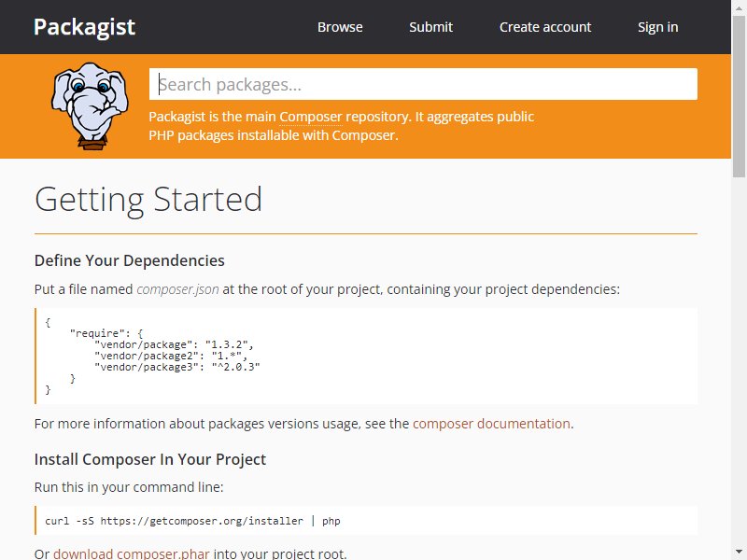Click the Getting Started heading
This screenshot has height=560, width=747.
(x=148, y=200)
